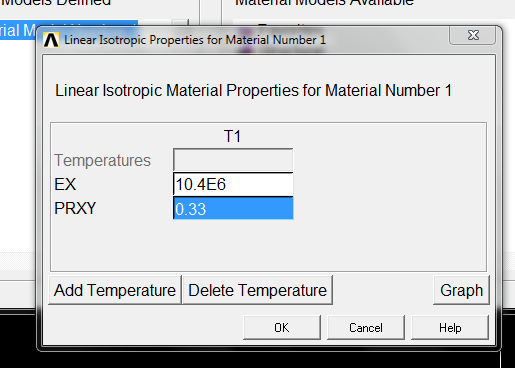Click the EX property label

point(65,184)
